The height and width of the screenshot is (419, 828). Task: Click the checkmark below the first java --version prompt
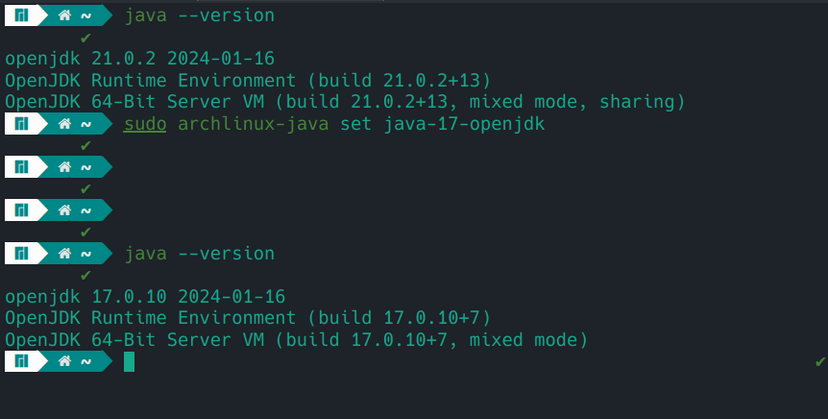coord(86,37)
